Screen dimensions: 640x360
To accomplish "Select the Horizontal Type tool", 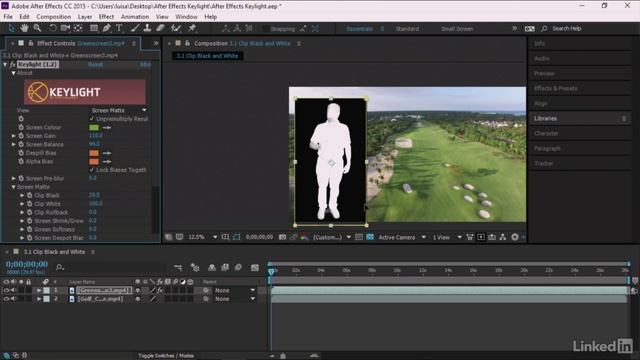I will click(119, 28).
